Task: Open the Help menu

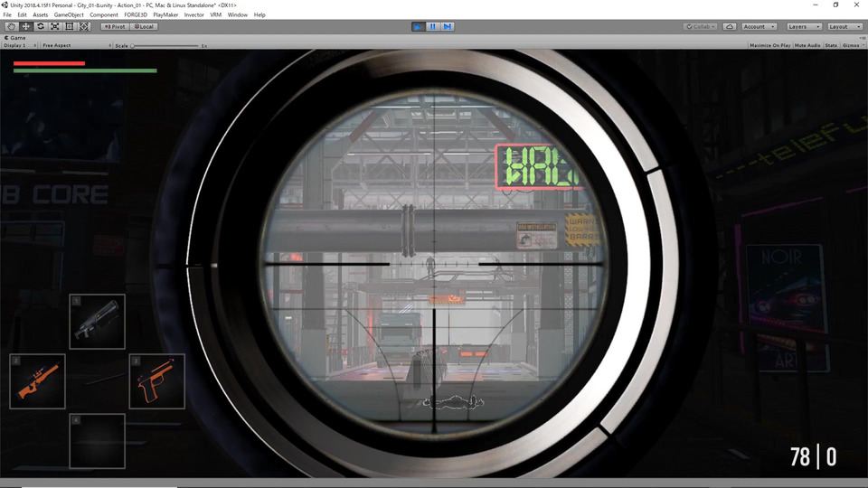Action: (x=259, y=15)
